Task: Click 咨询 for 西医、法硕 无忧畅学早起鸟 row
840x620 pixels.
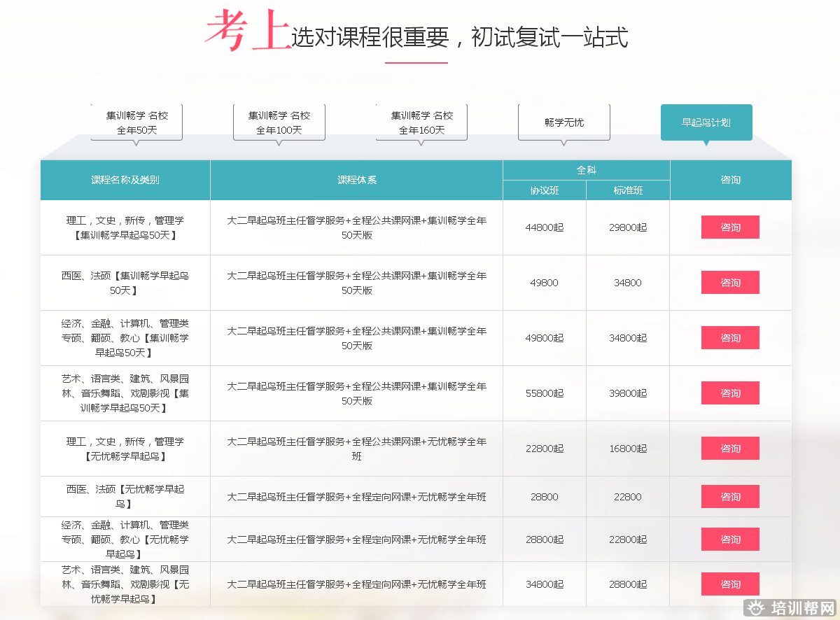Action: coord(730,497)
